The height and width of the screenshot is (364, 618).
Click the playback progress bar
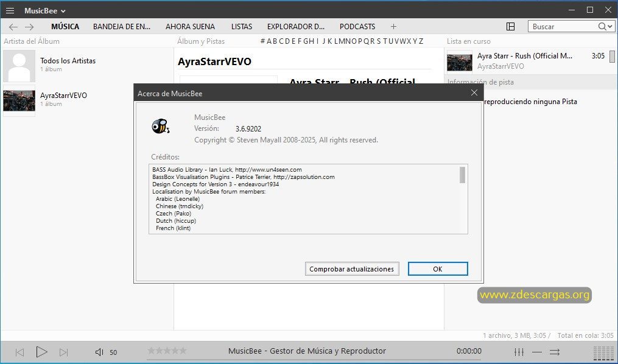(314, 359)
